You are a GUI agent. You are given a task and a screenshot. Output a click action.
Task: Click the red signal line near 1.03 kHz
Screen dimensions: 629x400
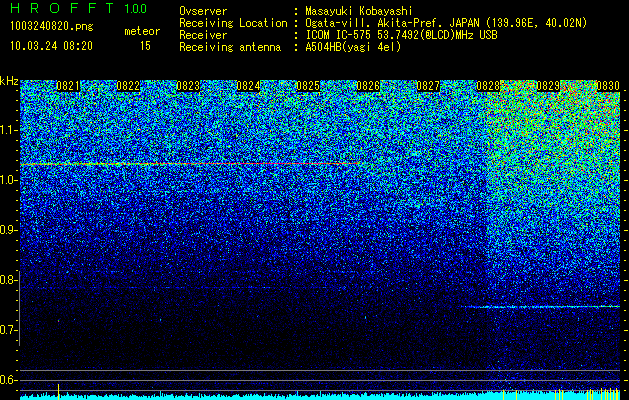(x=190, y=164)
